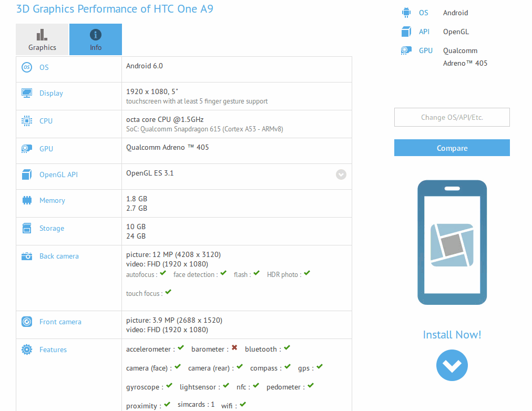
Task: Click the red barometer cross mark
Action: point(234,347)
